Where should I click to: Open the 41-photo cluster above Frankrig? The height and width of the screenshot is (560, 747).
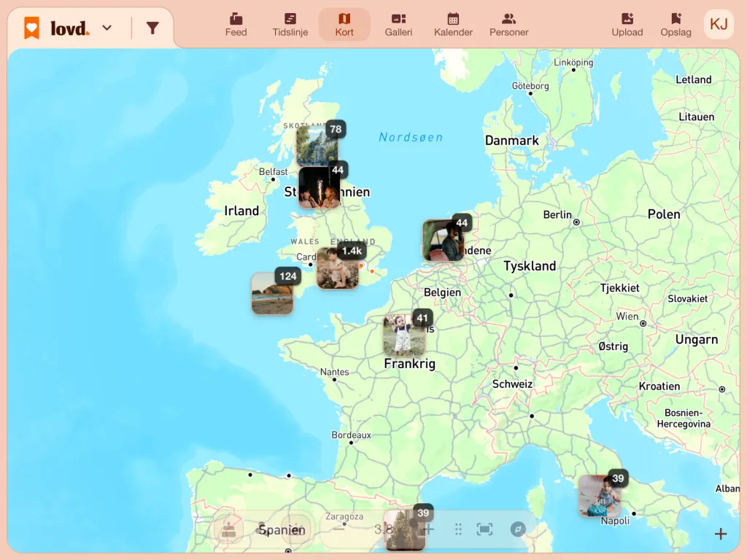[x=404, y=335]
